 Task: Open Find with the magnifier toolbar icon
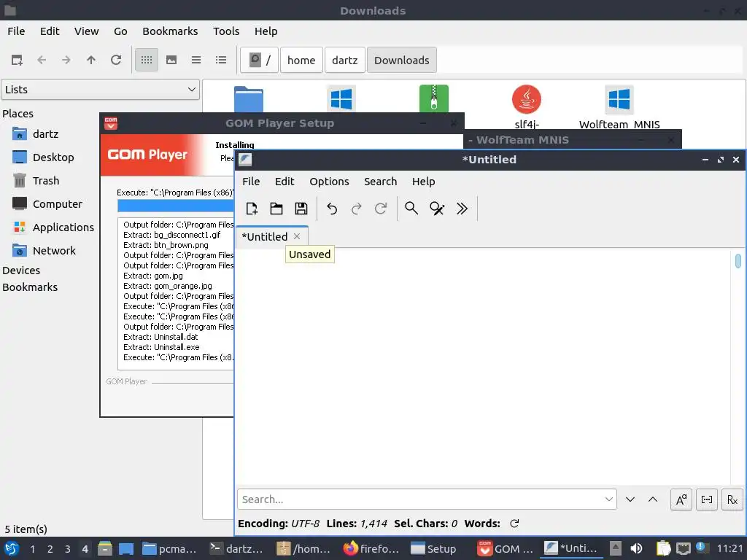(x=411, y=209)
